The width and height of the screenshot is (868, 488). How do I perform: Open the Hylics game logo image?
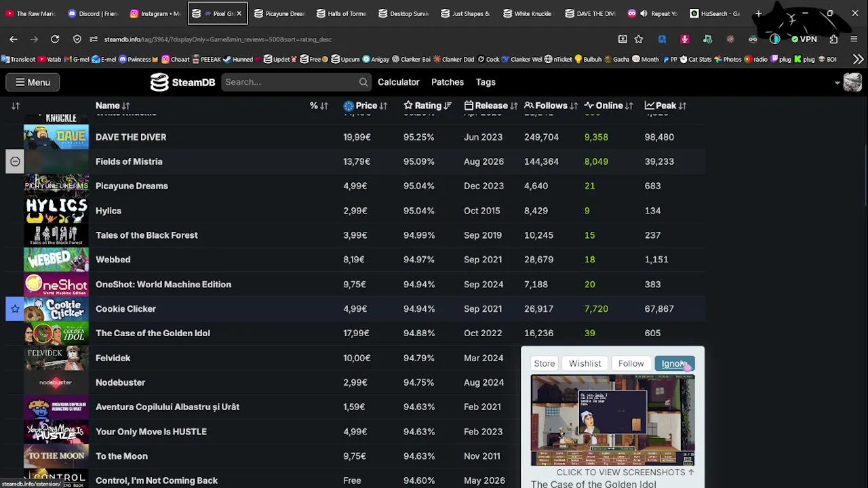(56, 211)
